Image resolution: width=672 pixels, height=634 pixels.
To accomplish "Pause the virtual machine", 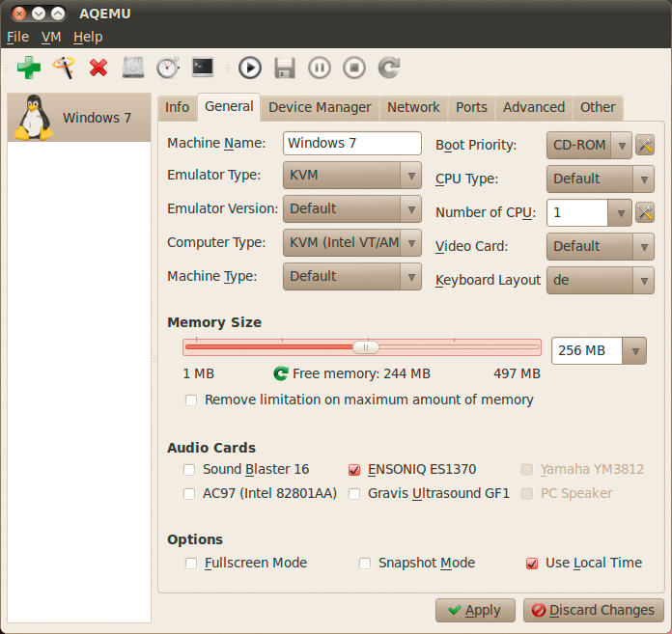I will pos(320,68).
